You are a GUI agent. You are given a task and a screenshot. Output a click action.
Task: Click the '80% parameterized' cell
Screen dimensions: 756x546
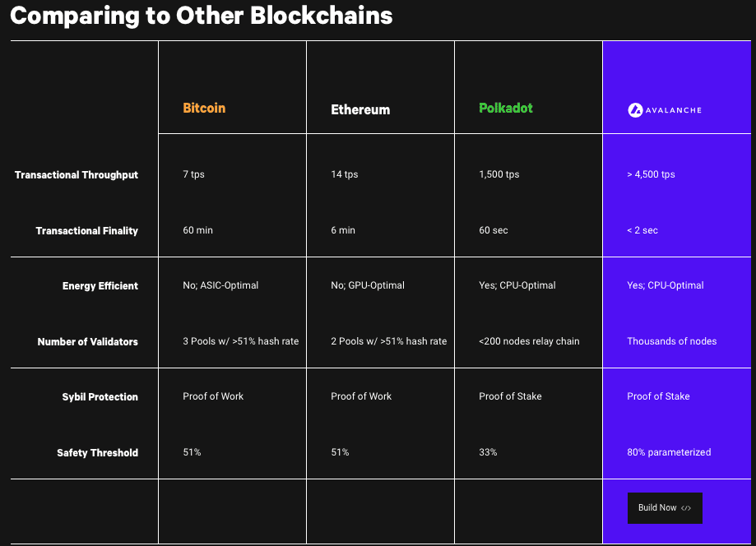coord(669,452)
